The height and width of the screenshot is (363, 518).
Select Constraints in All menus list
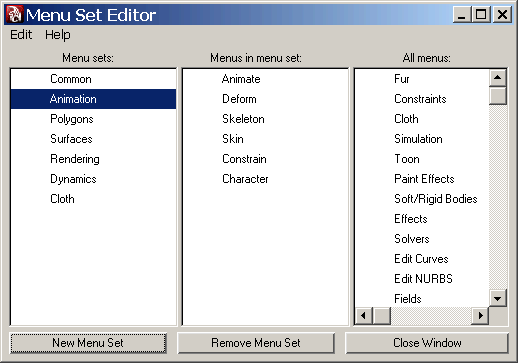422,99
